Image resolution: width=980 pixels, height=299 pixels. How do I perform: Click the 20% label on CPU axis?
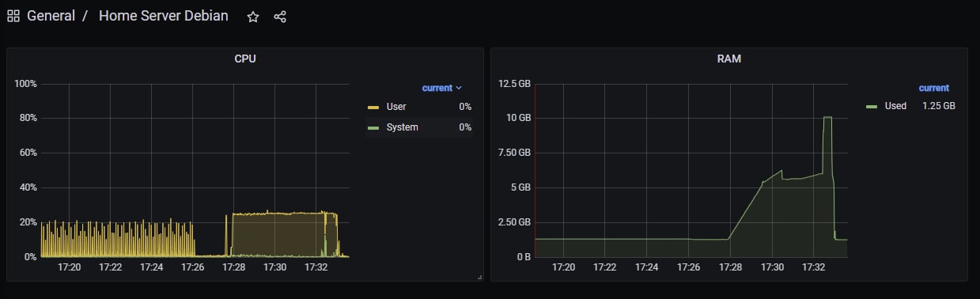28,222
